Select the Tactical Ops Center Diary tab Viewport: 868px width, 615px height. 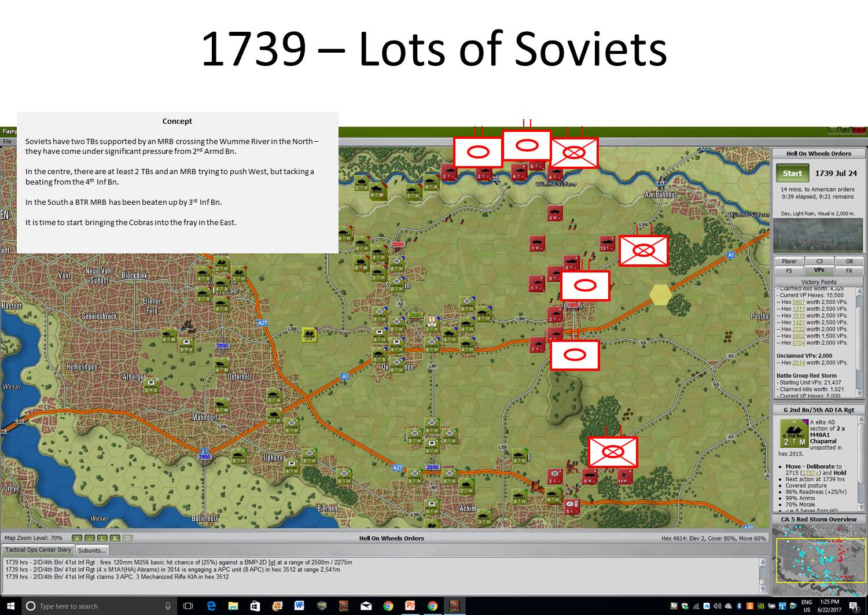(x=38, y=550)
